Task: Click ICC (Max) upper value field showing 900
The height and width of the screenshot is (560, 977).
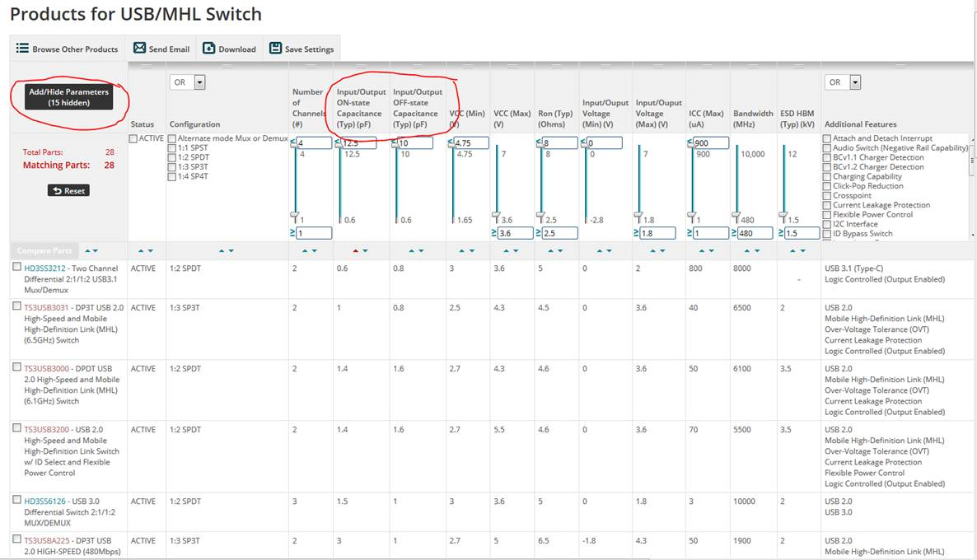Action: coord(711,142)
